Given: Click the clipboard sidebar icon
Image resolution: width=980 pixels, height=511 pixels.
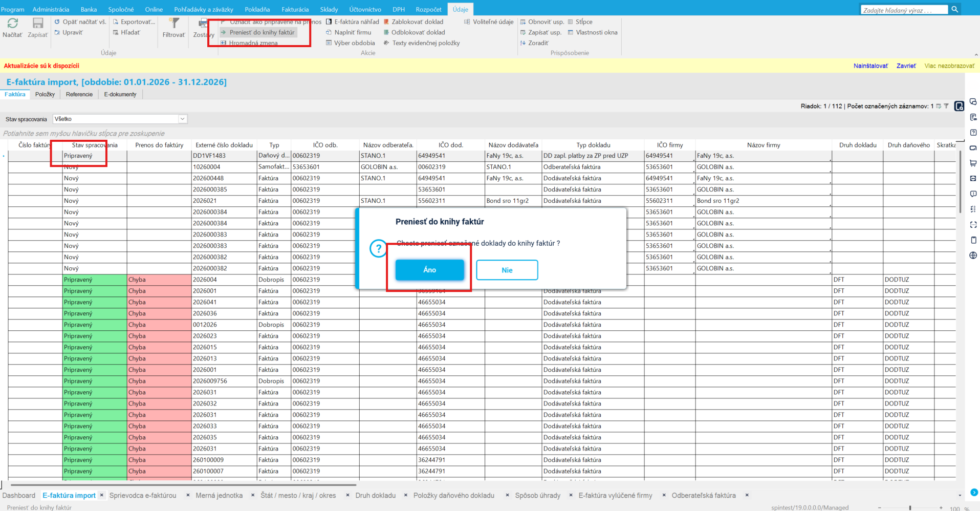Looking at the screenshot, I should [x=973, y=240].
